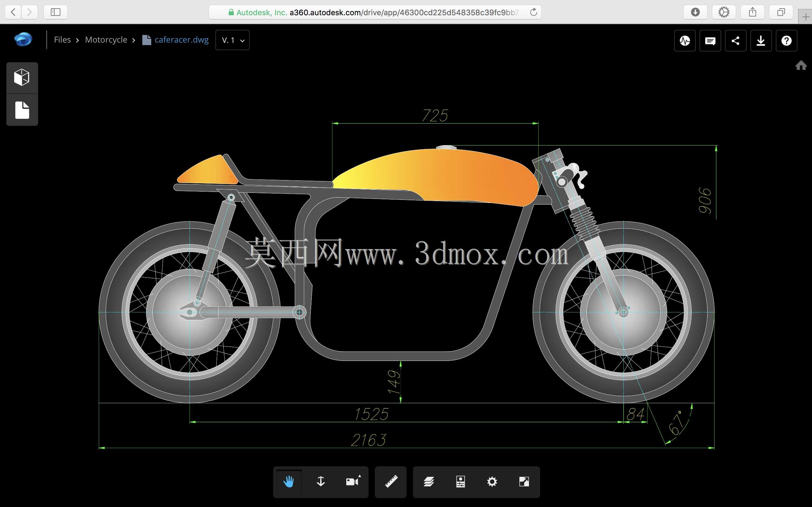Image resolution: width=812 pixels, height=507 pixels.
Task: Click the 2163 dimension text
Action: pyautogui.click(x=369, y=440)
